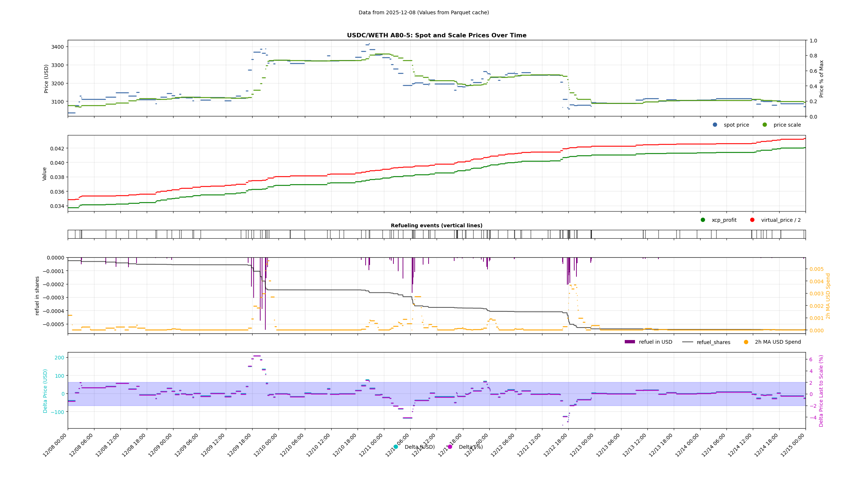Click the chart title USDC/WETH A80-5
This screenshot has height=504, width=848.
point(436,36)
